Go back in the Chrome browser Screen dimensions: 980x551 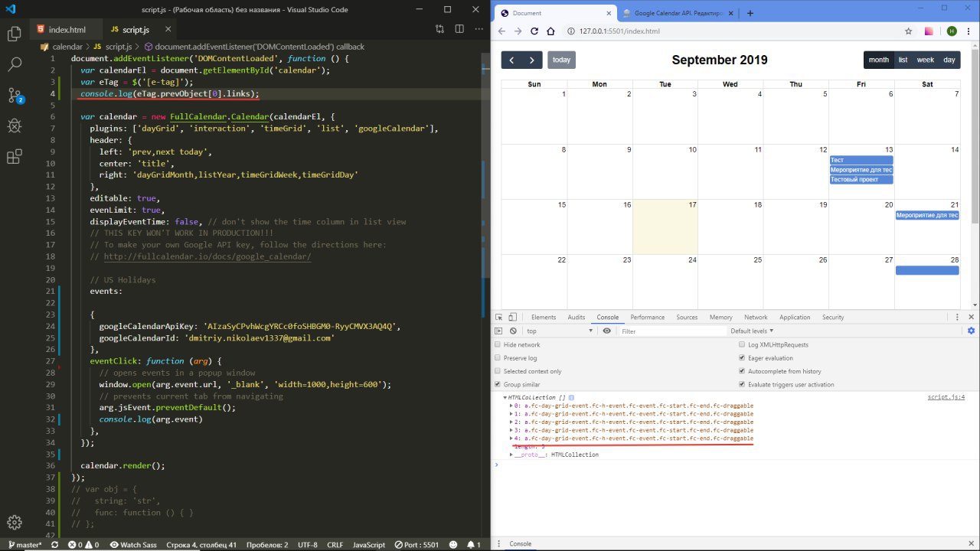pos(501,31)
